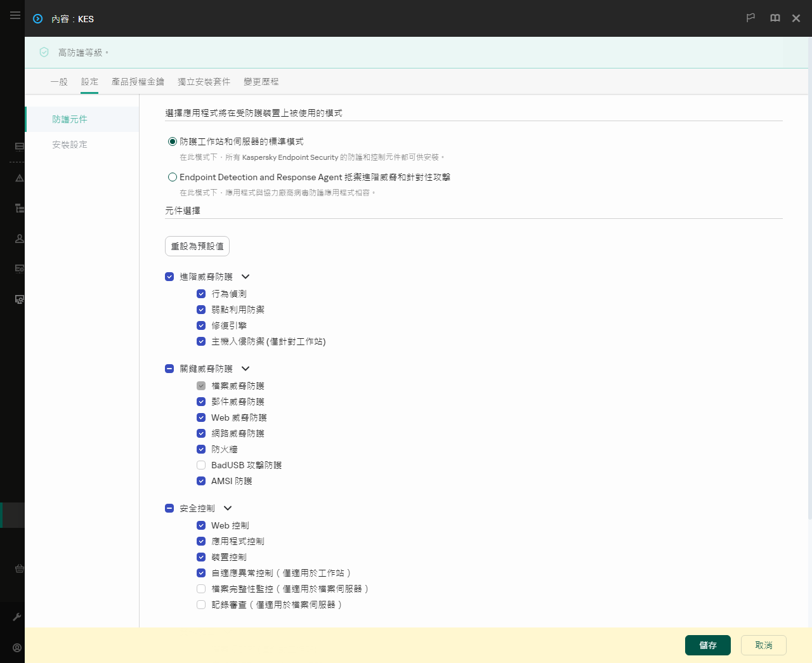The height and width of the screenshot is (663, 812).
Task: Save the policy with the 儲存 button
Action: pos(707,645)
